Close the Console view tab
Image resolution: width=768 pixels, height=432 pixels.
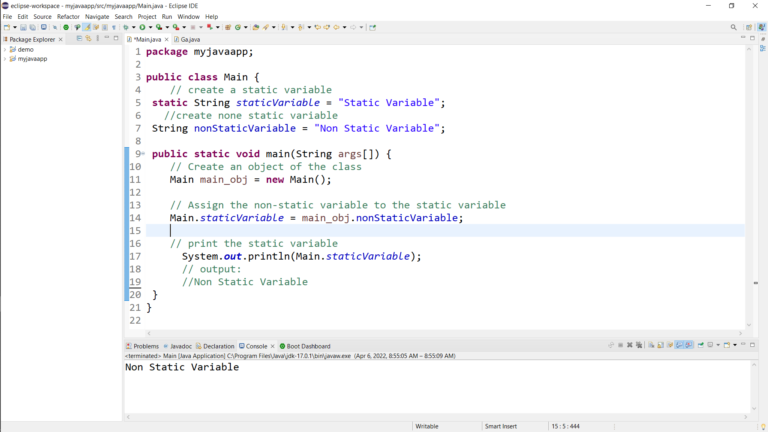[x=272, y=346]
